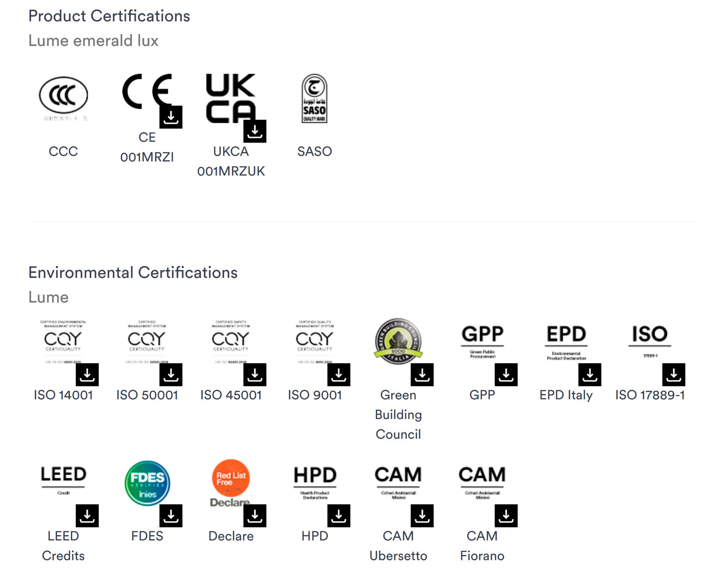Click the EPD Italy label
This screenshot has height=588, width=725.
pyautogui.click(x=566, y=395)
